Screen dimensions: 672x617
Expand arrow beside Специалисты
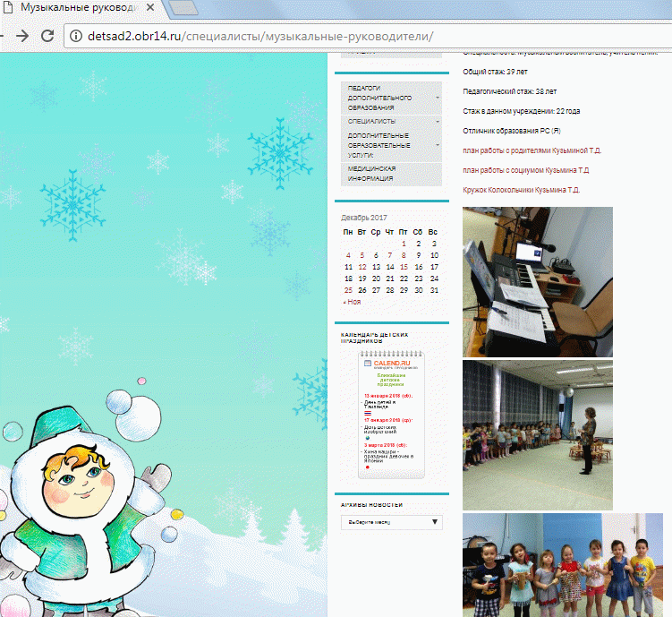click(x=438, y=122)
